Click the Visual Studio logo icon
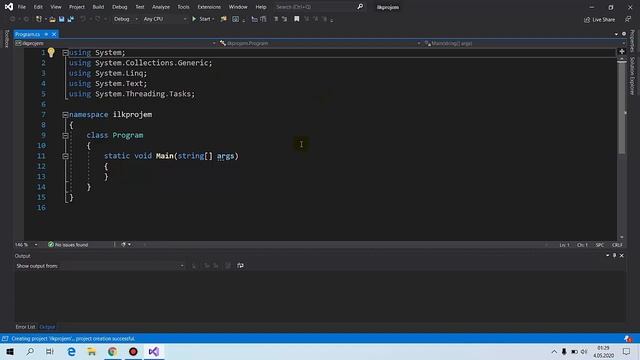Image resolution: width=640 pixels, height=360 pixels. click(9, 7)
